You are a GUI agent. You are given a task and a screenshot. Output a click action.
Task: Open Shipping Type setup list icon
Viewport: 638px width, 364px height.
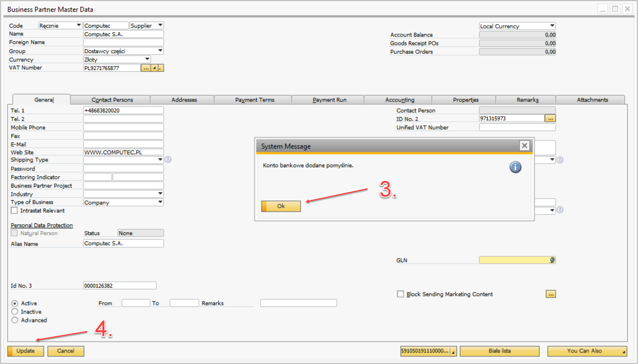click(168, 159)
